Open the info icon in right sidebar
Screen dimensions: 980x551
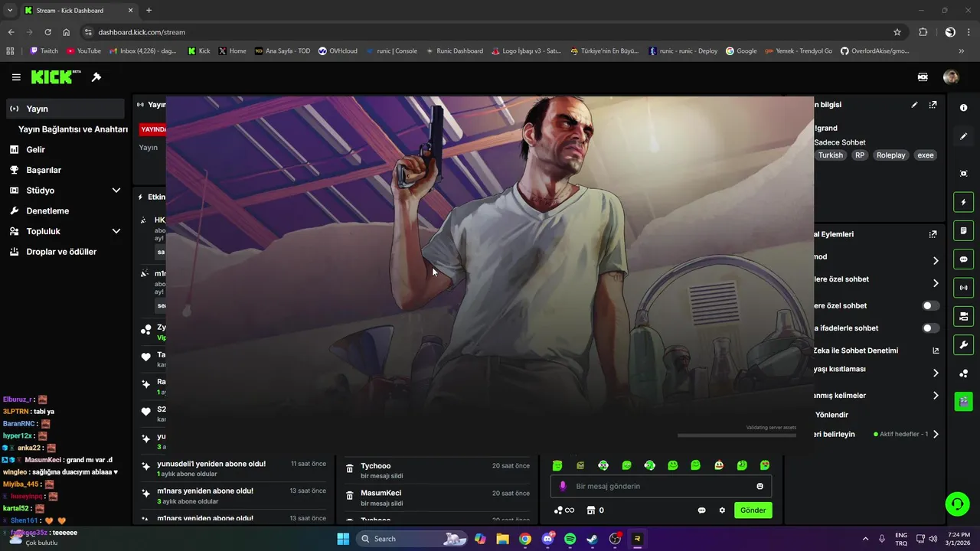coord(963,109)
